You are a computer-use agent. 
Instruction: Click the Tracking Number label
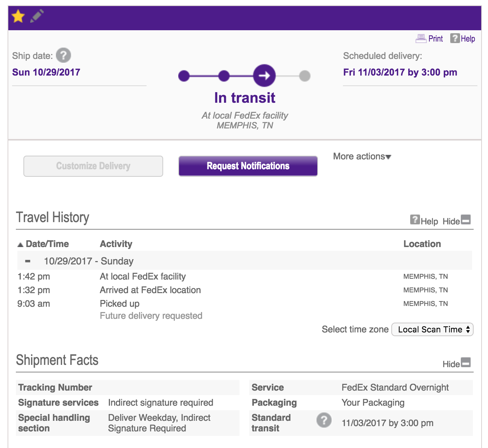[x=55, y=388]
